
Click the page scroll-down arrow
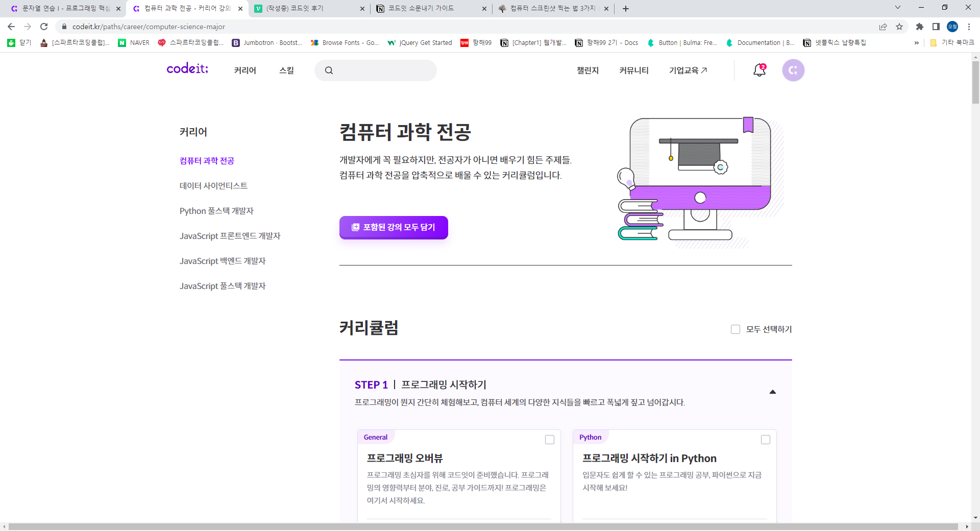(x=975, y=518)
